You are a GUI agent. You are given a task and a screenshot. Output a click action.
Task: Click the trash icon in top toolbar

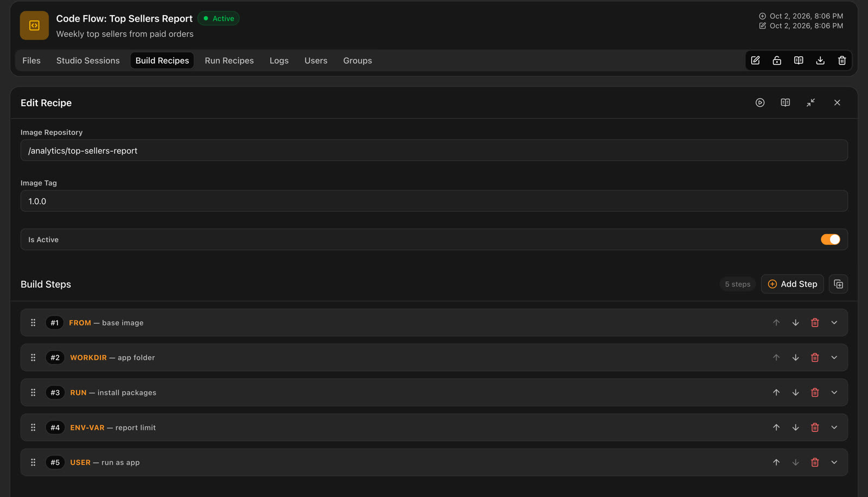842,61
